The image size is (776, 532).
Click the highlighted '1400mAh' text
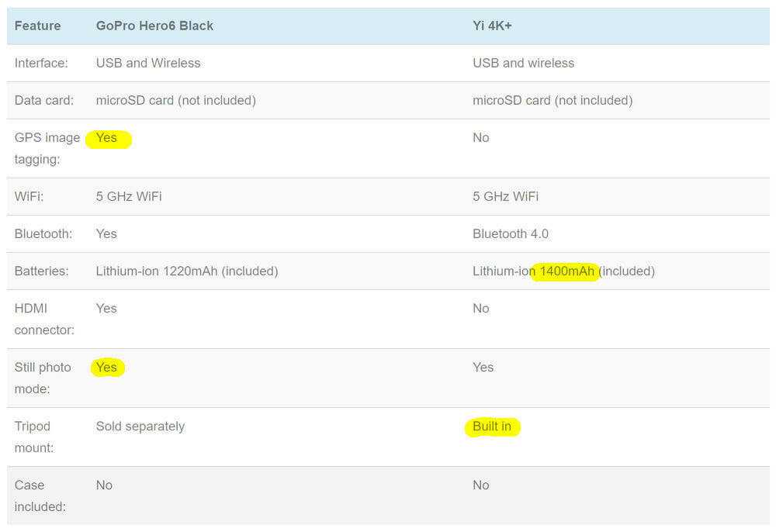(567, 271)
